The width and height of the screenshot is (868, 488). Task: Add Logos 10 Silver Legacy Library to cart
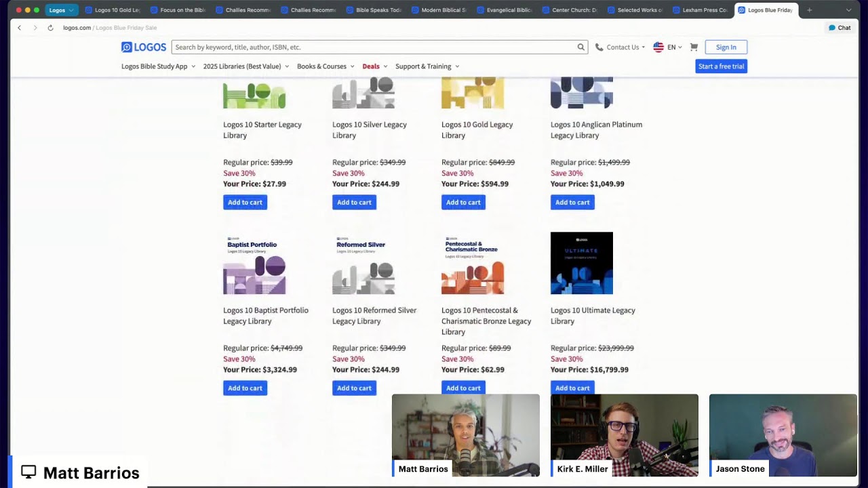pos(354,203)
